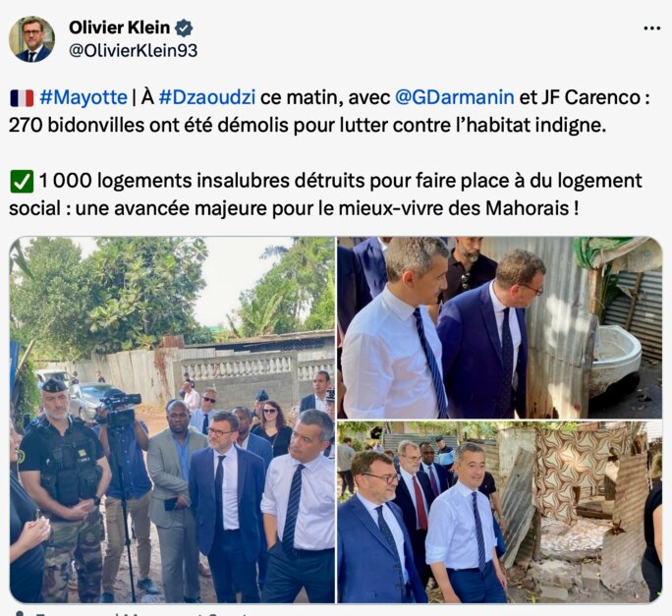This screenshot has width=672, height=616.
Task: Click the video camera in left photo
Action: coord(120,408)
